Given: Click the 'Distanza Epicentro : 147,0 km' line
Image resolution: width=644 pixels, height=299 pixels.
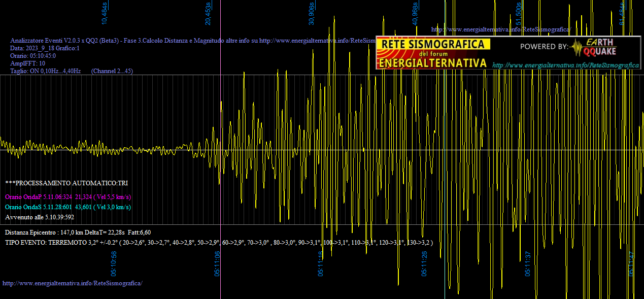Looking at the screenshot, I should (x=78, y=232).
